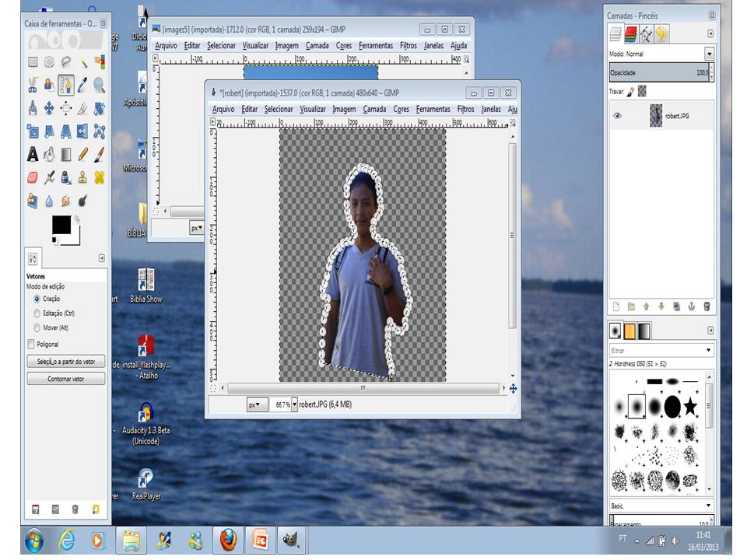Open Selecionar menu in images5 window
747x560 pixels.
click(x=221, y=46)
